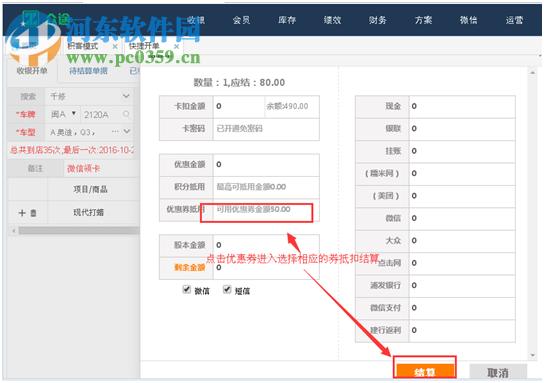Click the 大众 amount field
The width and height of the screenshot is (544, 383).
click(x=462, y=240)
